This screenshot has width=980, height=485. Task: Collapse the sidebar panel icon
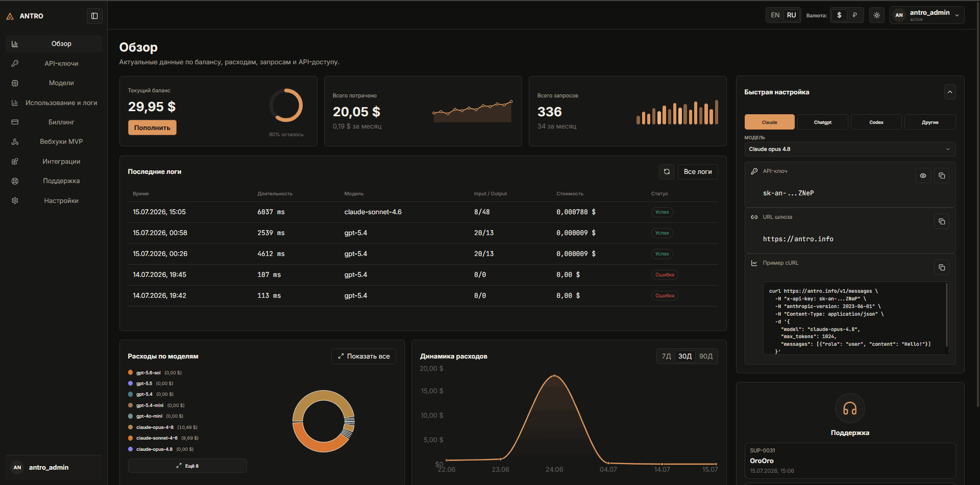point(94,16)
